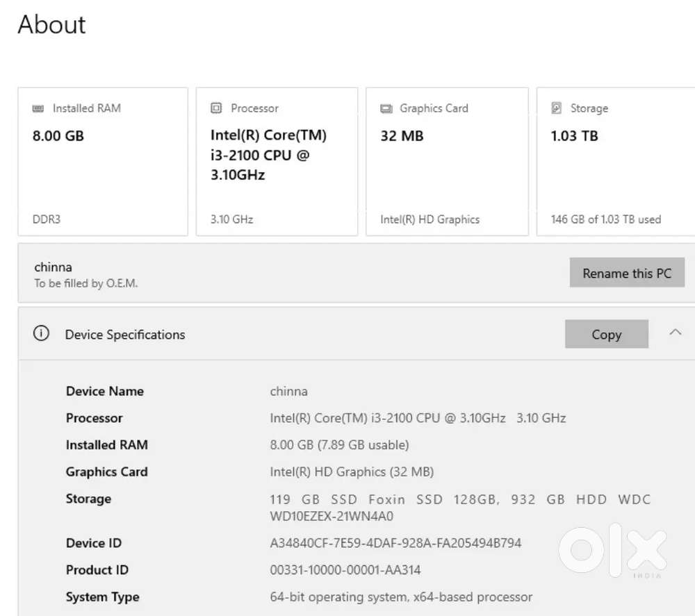Click the About page heading
Image resolution: width=695 pixels, height=616 pixels.
[x=52, y=25]
